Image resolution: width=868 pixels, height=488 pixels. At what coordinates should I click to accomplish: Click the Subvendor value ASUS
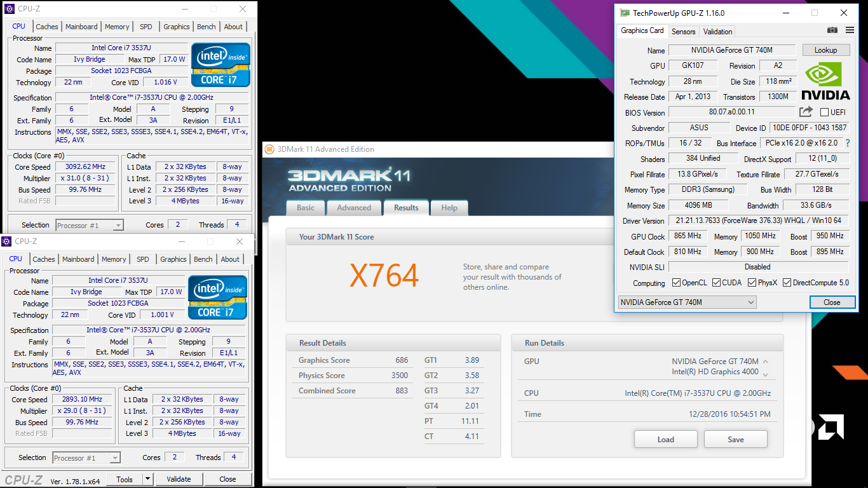pos(699,128)
